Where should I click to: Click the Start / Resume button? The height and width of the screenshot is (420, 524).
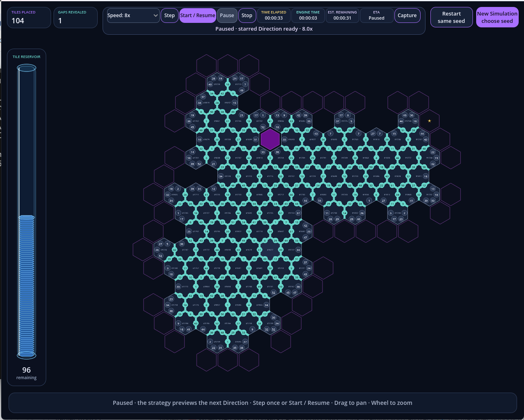(198, 16)
